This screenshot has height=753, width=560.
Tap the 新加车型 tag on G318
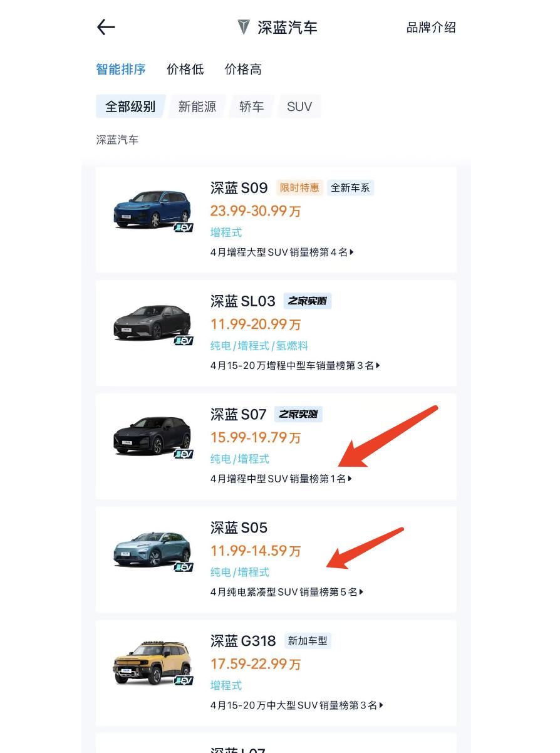(308, 641)
